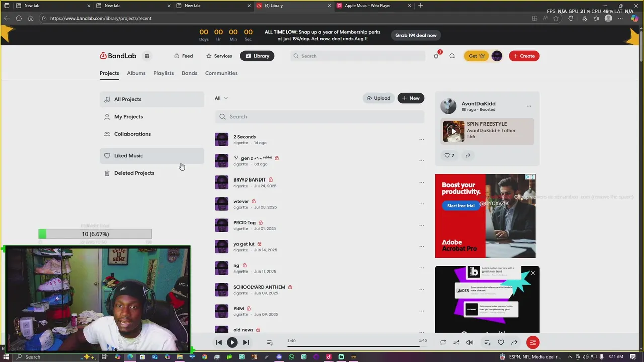644x362 pixels.
Task: Click the New project button
Action: tap(411, 98)
